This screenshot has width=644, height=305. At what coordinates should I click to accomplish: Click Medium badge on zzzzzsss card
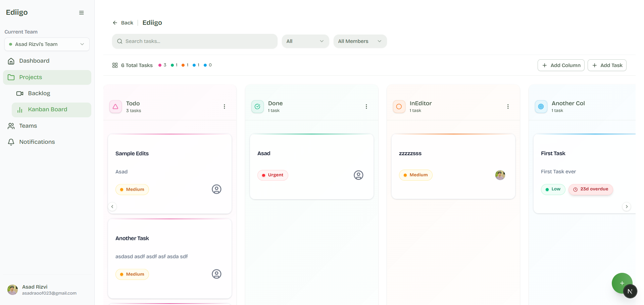pos(416,175)
